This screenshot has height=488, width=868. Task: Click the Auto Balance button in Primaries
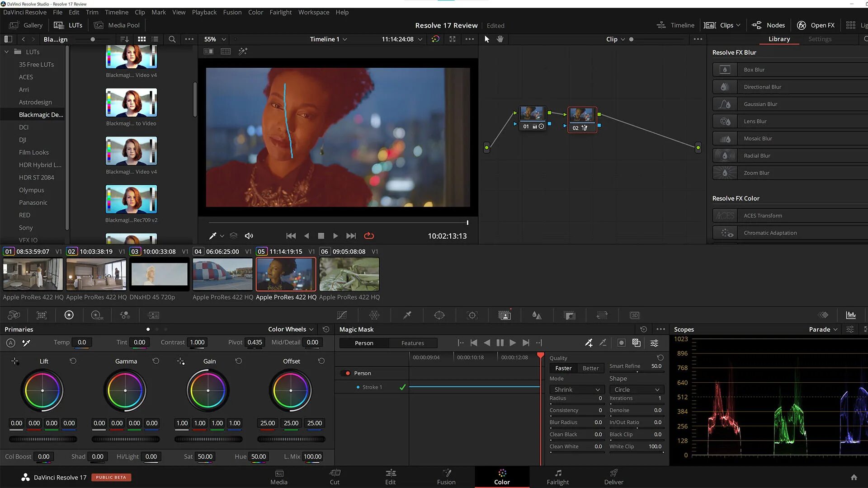coord(10,343)
